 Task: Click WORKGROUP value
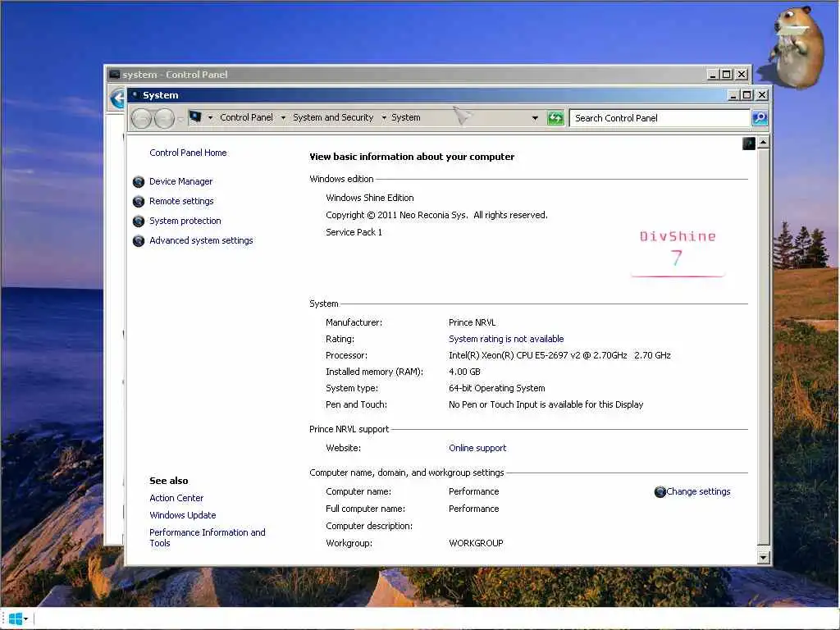pyautogui.click(x=476, y=543)
